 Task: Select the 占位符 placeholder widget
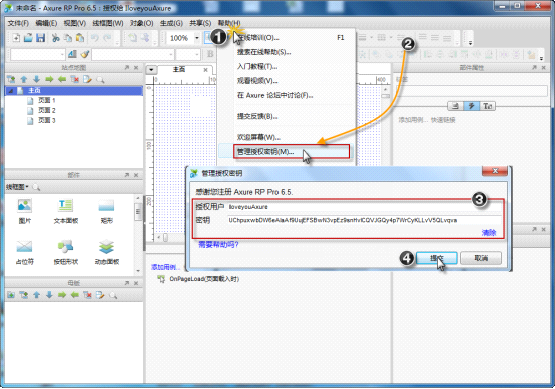(x=24, y=252)
